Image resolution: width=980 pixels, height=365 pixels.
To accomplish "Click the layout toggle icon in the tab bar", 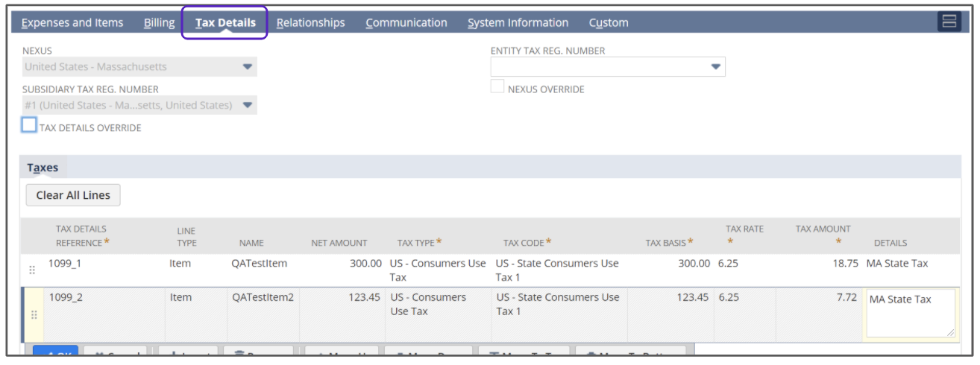I will pos(949,22).
